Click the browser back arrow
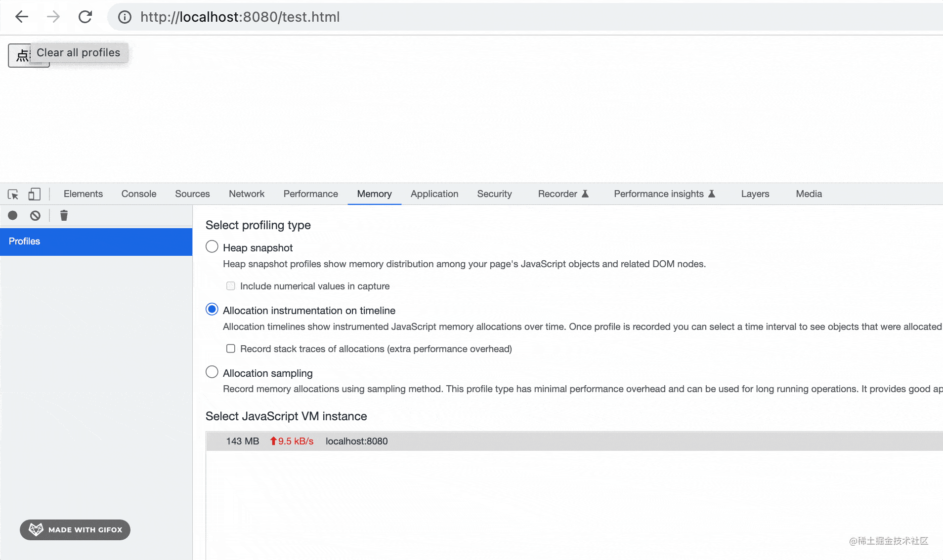 (22, 17)
